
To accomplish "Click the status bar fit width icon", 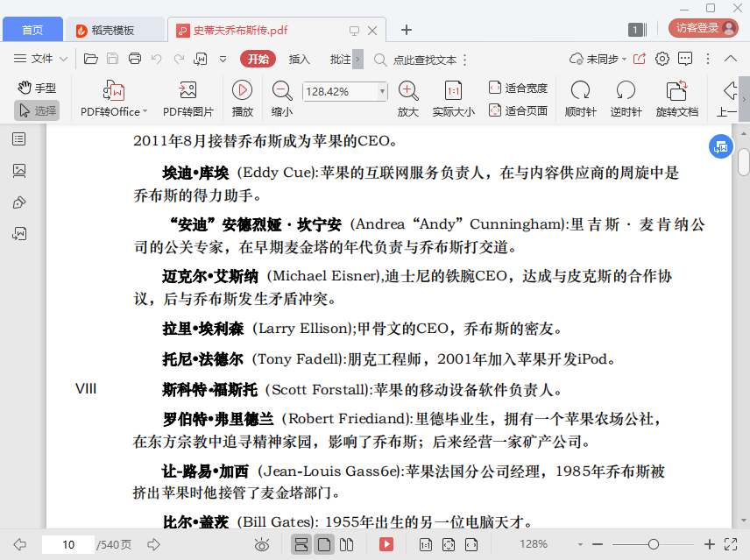I will pos(471,544).
